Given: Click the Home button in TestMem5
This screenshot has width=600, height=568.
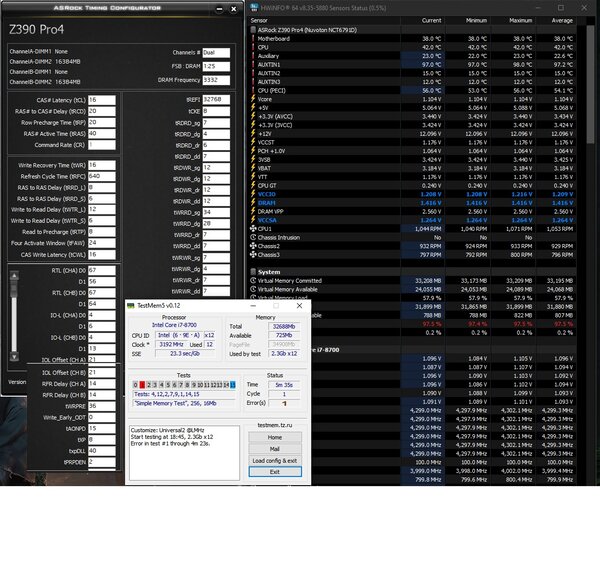Looking at the screenshot, I should (275, 437).
